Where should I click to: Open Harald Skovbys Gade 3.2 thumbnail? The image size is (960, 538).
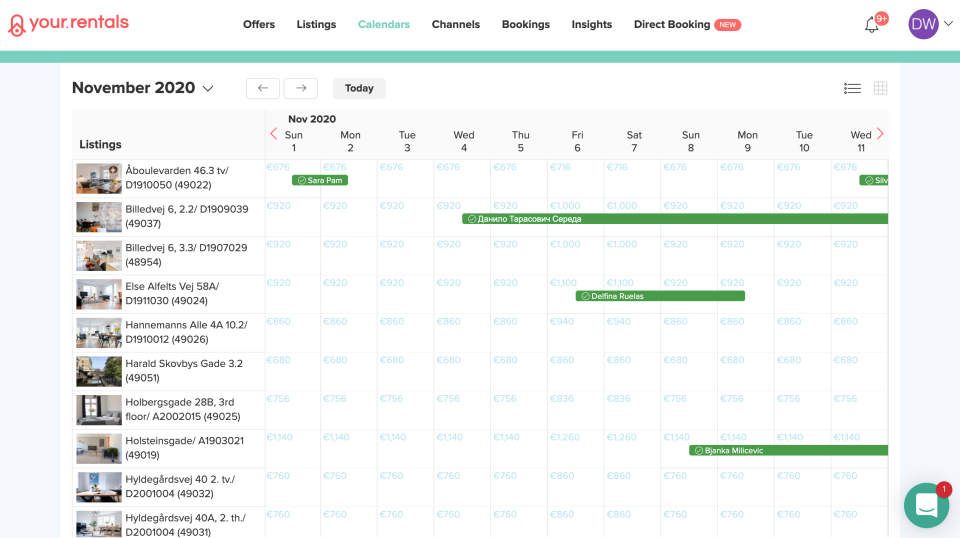click(x=99, y=371)
